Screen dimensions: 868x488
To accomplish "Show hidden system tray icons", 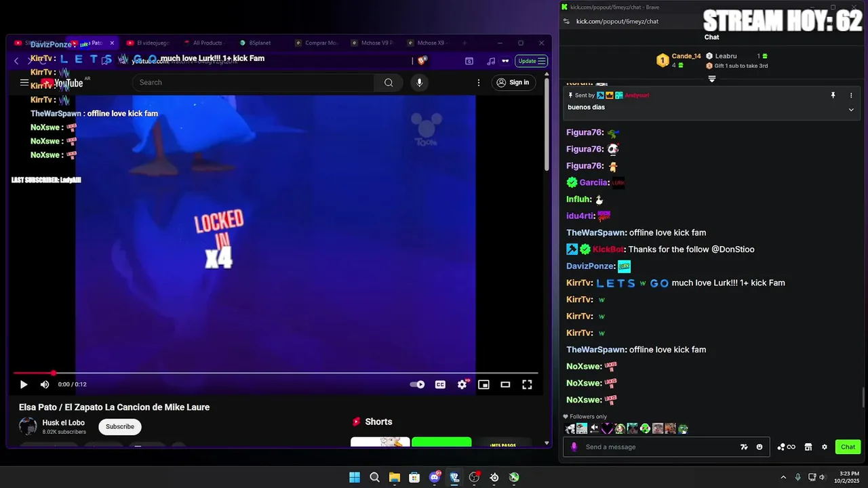I will [783, 477].
